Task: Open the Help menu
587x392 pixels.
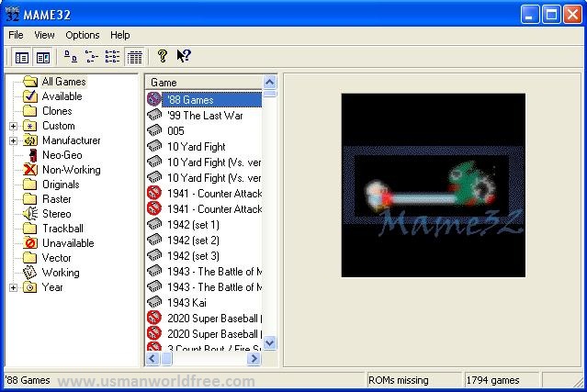Action: 119,35
